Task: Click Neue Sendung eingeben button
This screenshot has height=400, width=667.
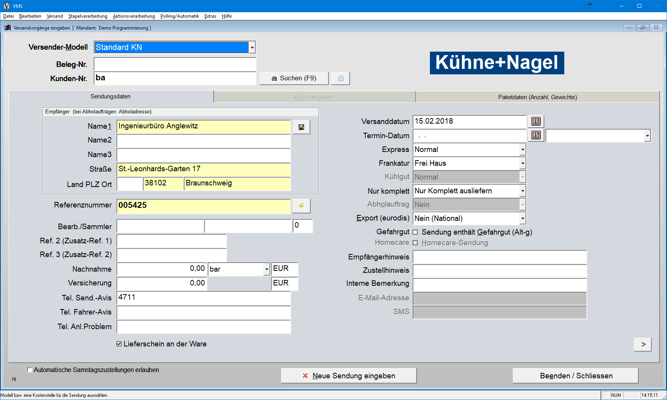Action: (x=349, y=376)
